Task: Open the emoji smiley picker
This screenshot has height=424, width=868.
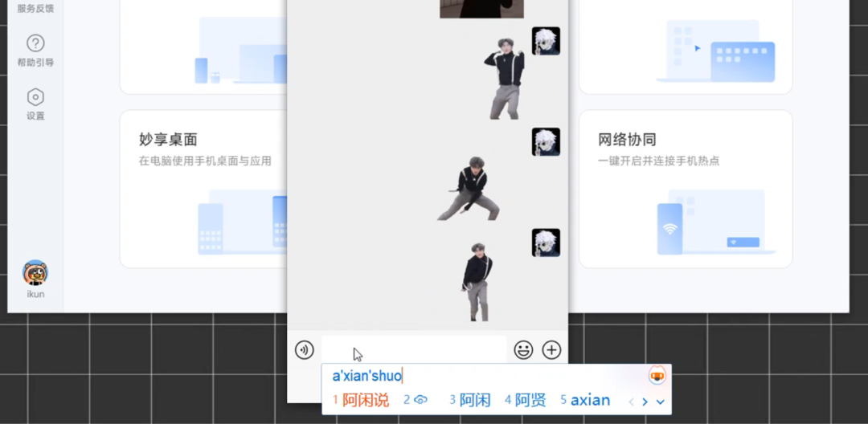Action: pos(523,350)
